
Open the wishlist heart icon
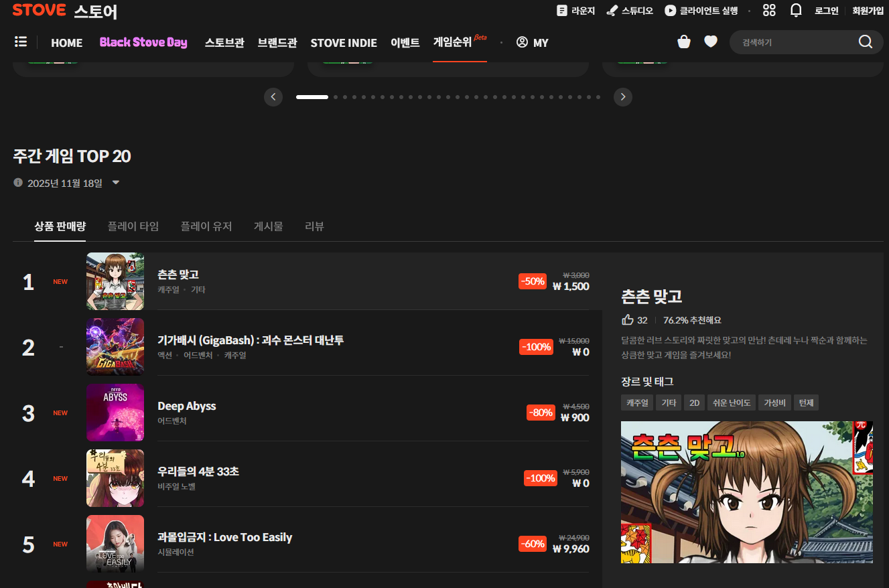point(711,42)
